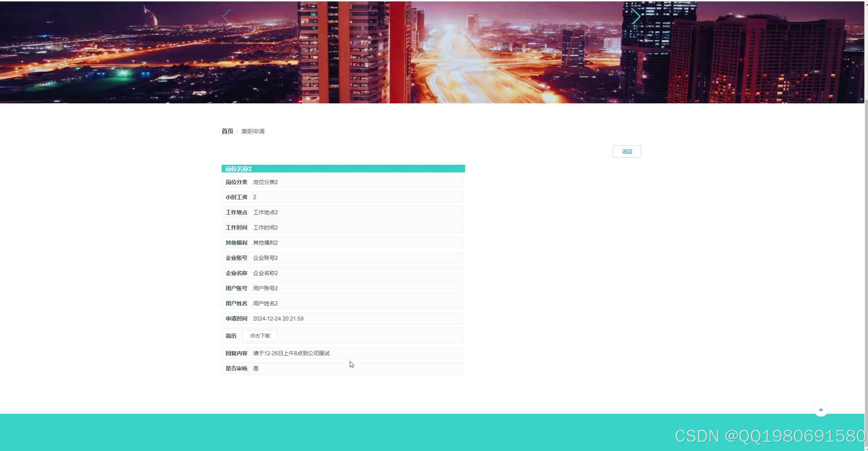
Task: Click 兼职申请 breadcrumb item
Action: pos(253,131)
